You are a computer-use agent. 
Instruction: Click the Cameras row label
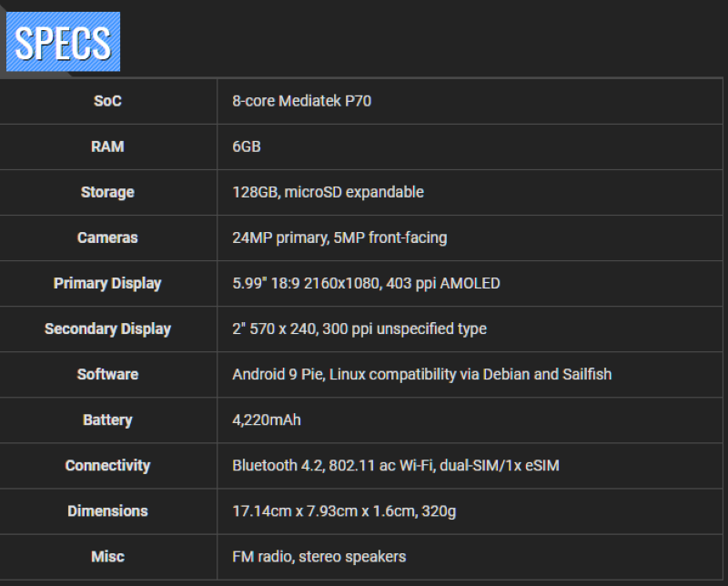click(x=107, y=237)
